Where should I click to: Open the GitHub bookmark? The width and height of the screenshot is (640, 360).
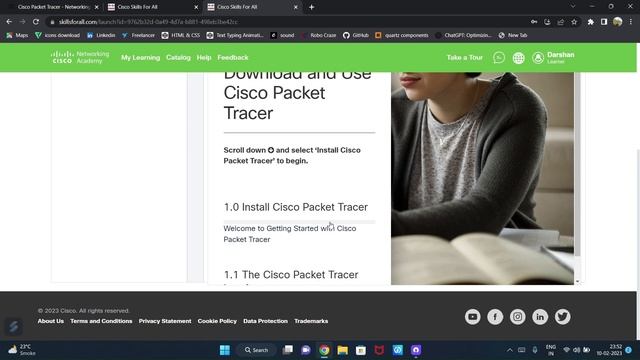click(x=356, y=36)
